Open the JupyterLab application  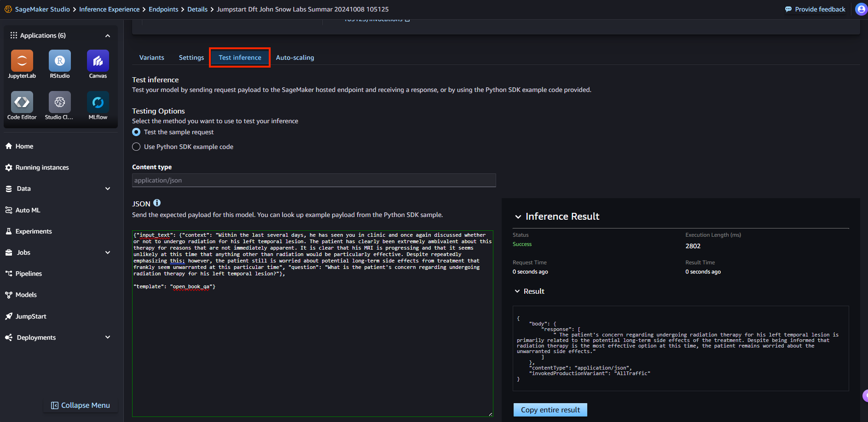pyautogui.click(x=22, y=61)
